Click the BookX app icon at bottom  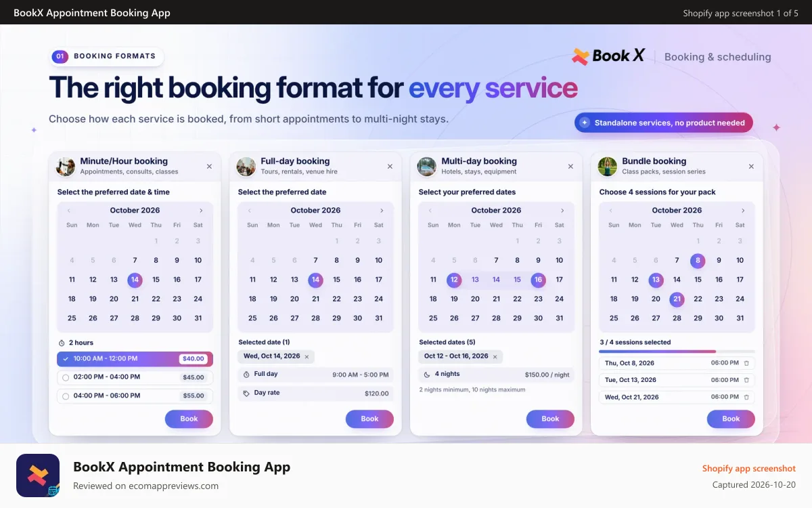point(38,475)
